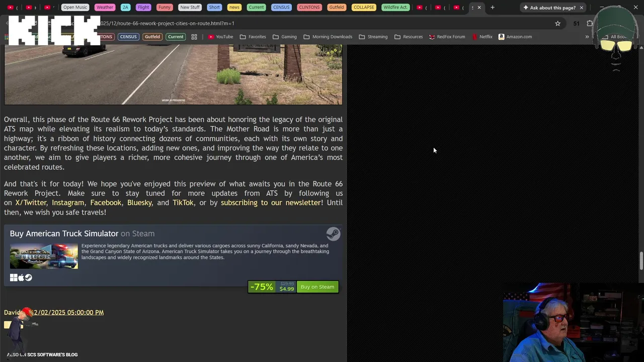Expand the Flight tab group
Image resolution: width=644 pixels, height=362 pixels.
(143, 8)
